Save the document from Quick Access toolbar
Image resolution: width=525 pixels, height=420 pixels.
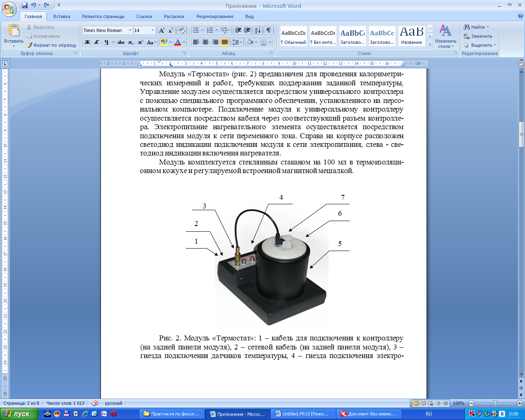(25, 5)
